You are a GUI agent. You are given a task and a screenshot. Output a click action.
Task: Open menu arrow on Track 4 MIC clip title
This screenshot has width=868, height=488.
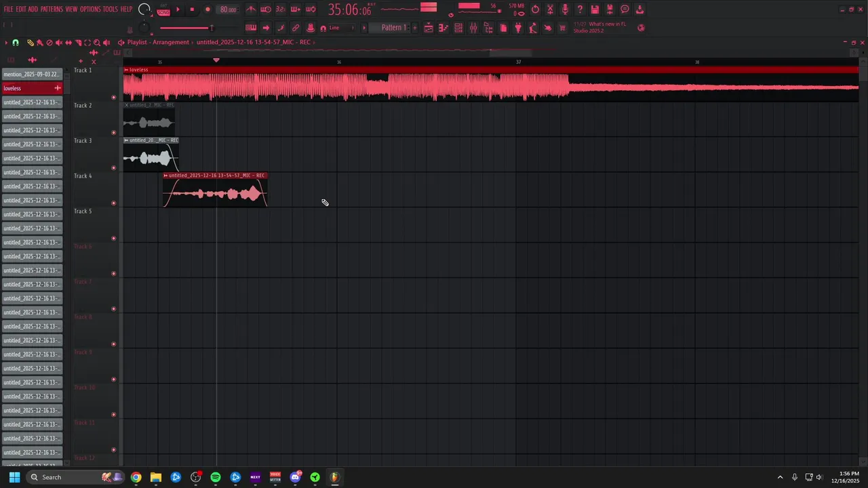point(165,176)
